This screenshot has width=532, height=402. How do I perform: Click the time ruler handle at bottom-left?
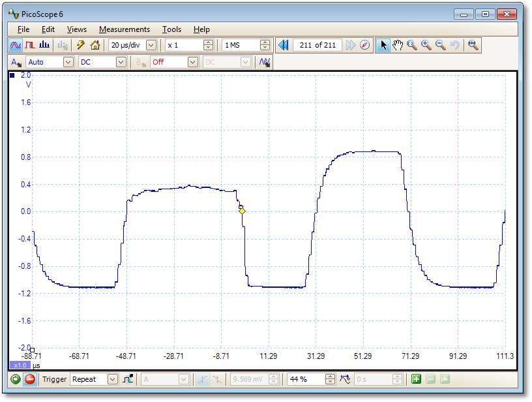pos(32,350)
